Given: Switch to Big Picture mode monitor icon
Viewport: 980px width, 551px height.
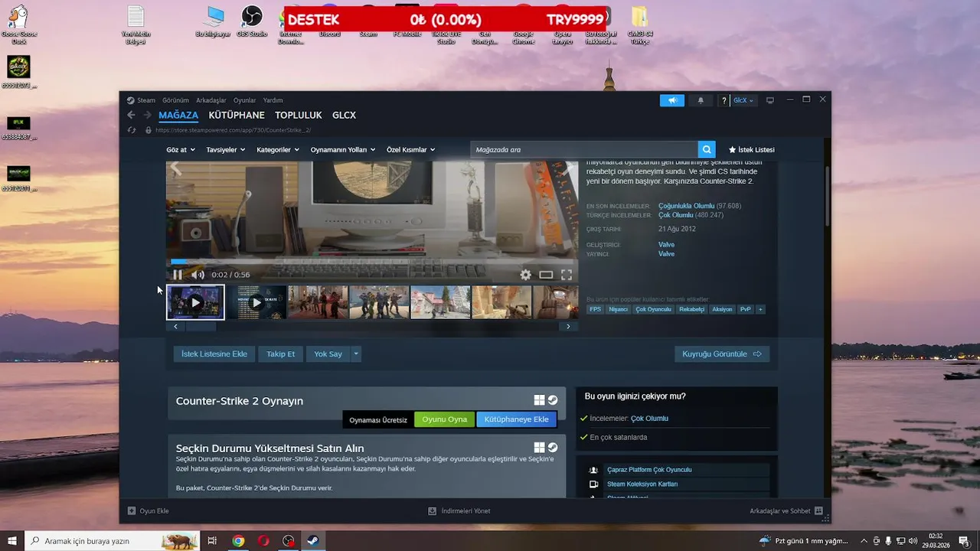Looking at the screenshot, I should (x=770, y=100).
